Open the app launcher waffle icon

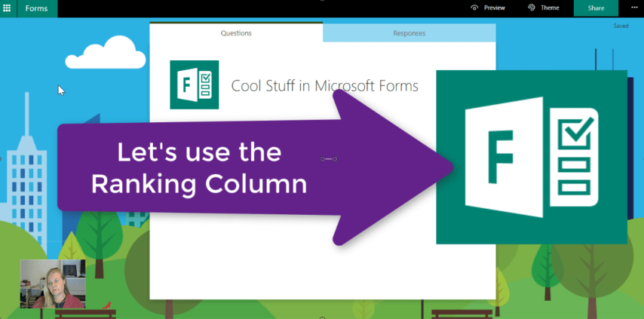point(8,8)
